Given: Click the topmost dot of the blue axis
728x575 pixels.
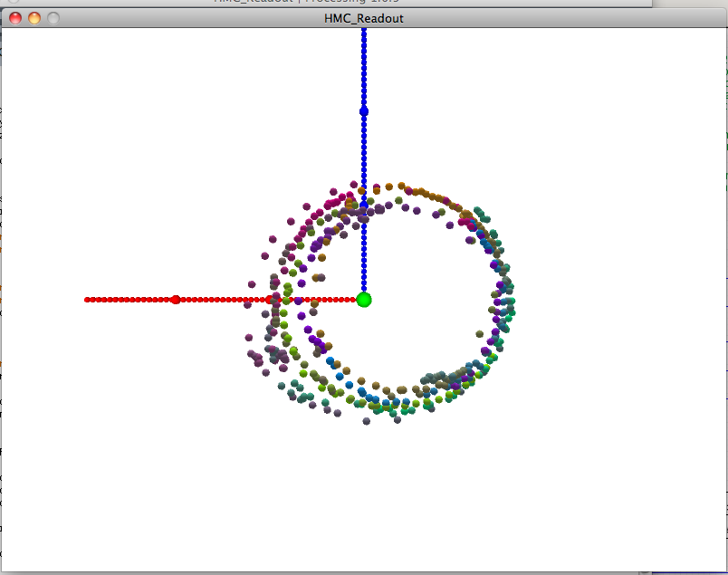Looking at the screenshot, I should point(364,31).
